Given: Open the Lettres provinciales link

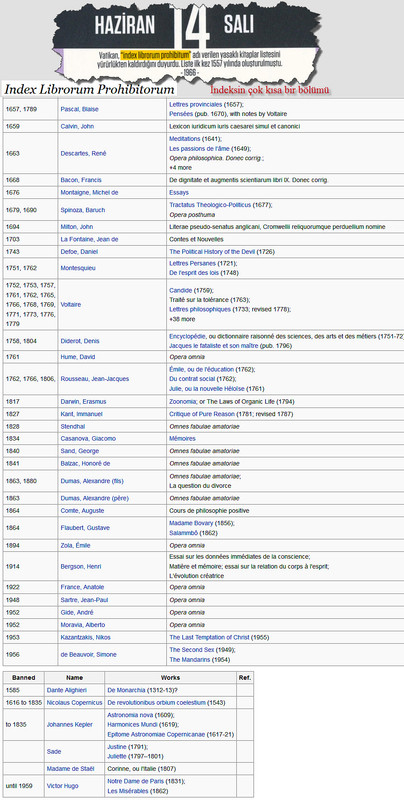Looking at the screenshot, I should coord(195,105).
